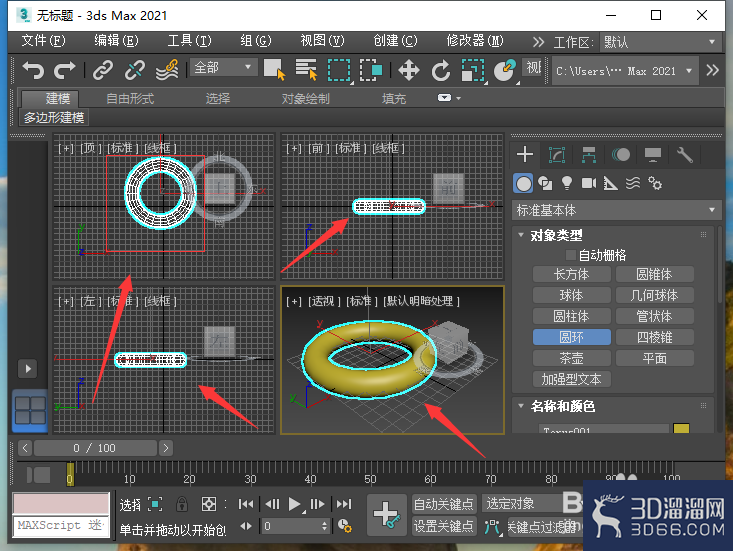Select Helpers category icon
Screen dimensions: 733x551
[x=611, y=183]
